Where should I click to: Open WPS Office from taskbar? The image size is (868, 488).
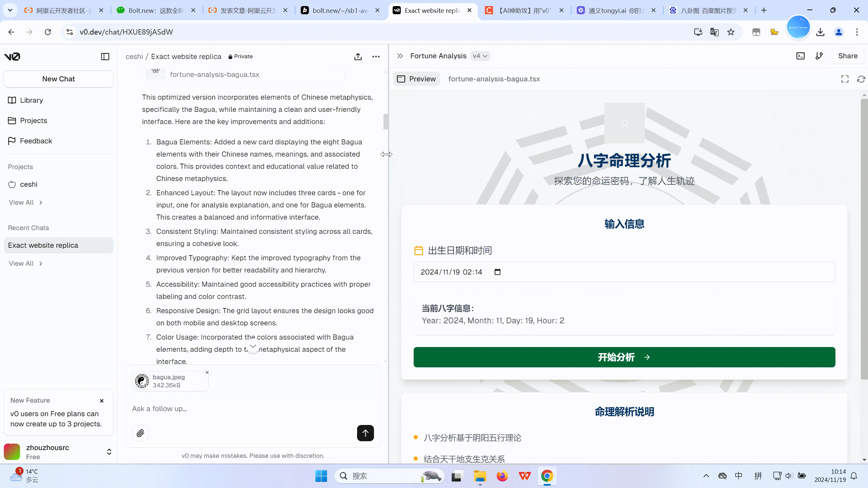pos(525,476)
